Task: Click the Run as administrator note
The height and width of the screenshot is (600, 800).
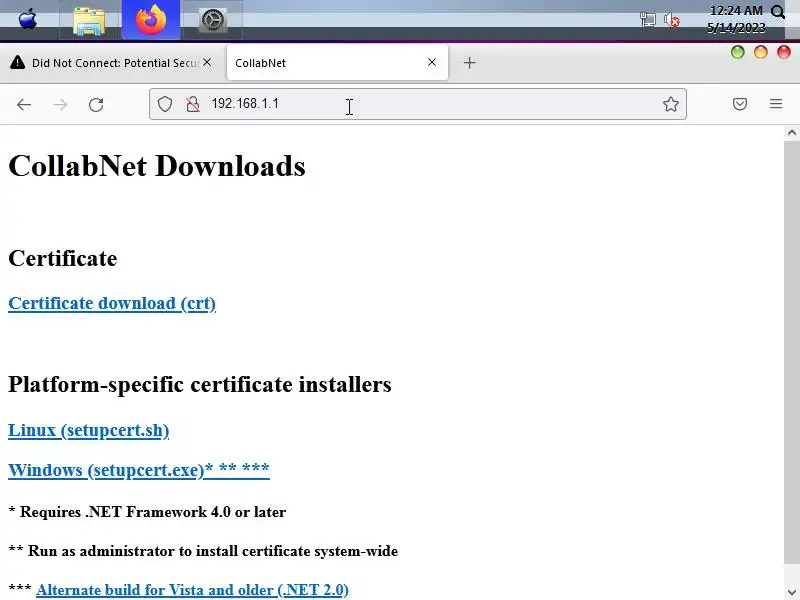Action: (x=203, y=551)
